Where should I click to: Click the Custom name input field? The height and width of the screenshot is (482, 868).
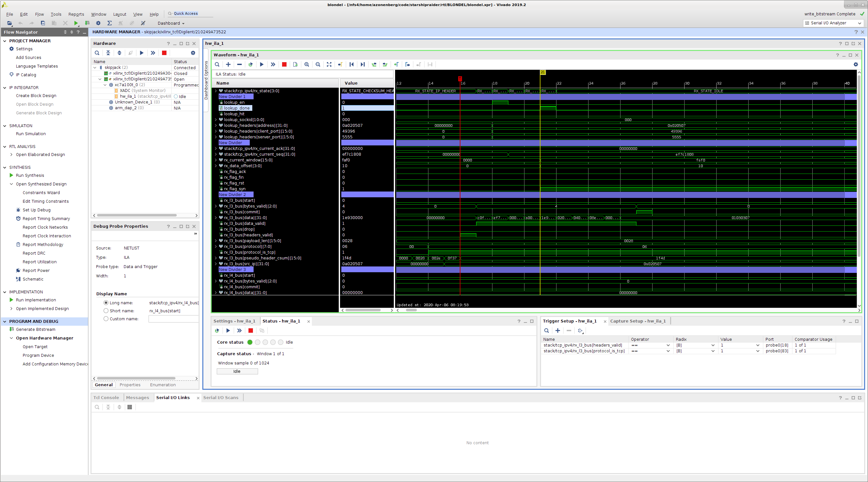coord(173,319)
